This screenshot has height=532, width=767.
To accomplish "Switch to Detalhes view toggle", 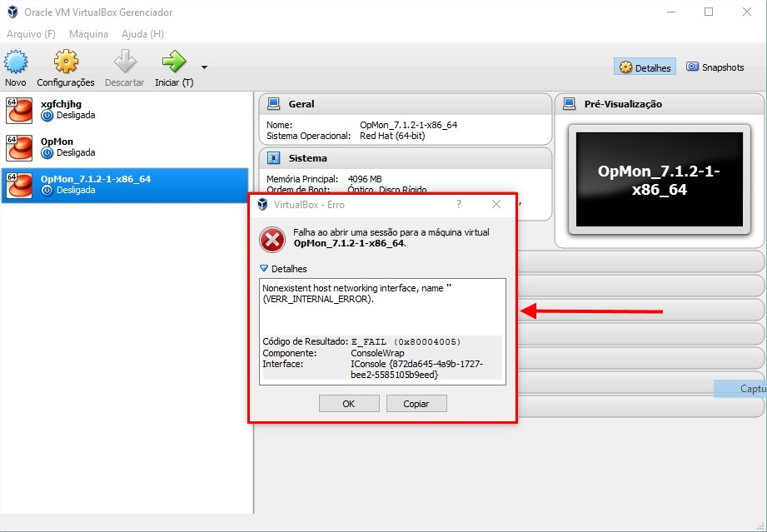I will (x=645, y=67).
